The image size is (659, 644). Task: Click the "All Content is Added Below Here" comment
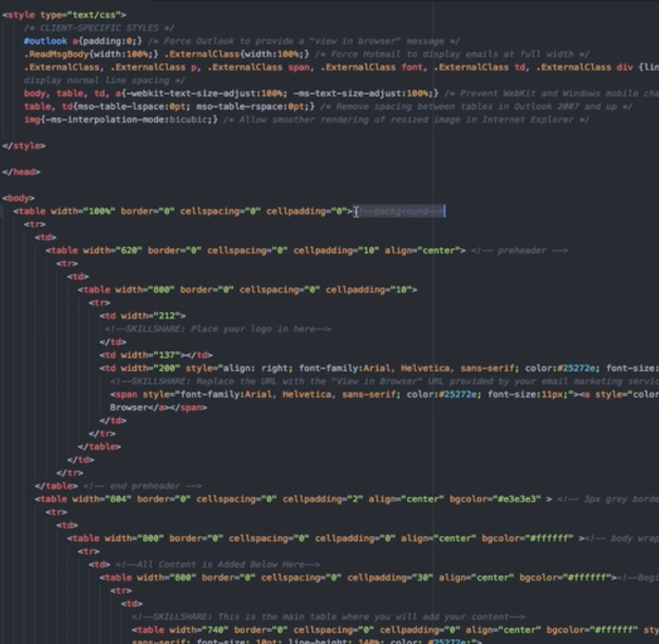tap(218, 564)
